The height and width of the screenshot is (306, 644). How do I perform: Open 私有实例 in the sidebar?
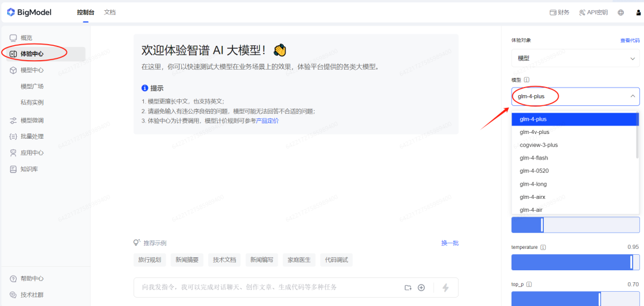coord(32,102)
